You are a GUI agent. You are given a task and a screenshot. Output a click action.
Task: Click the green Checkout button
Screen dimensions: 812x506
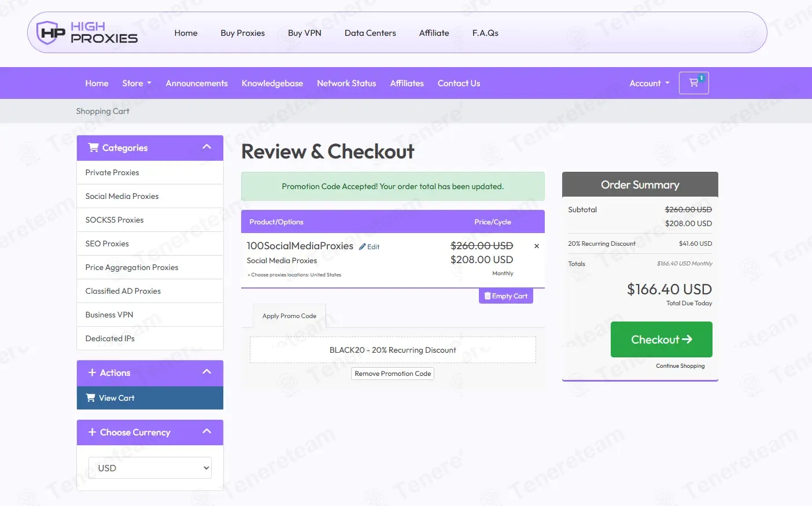tap(661, 339)
